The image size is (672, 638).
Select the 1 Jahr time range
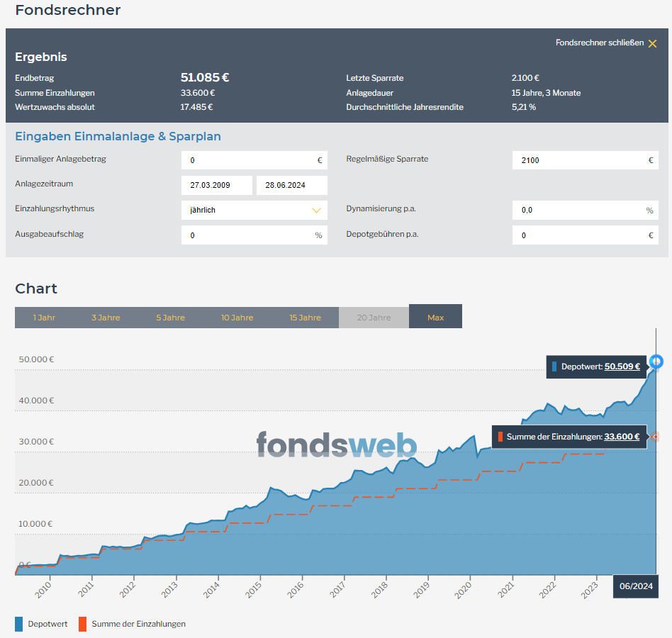(44, 317)
